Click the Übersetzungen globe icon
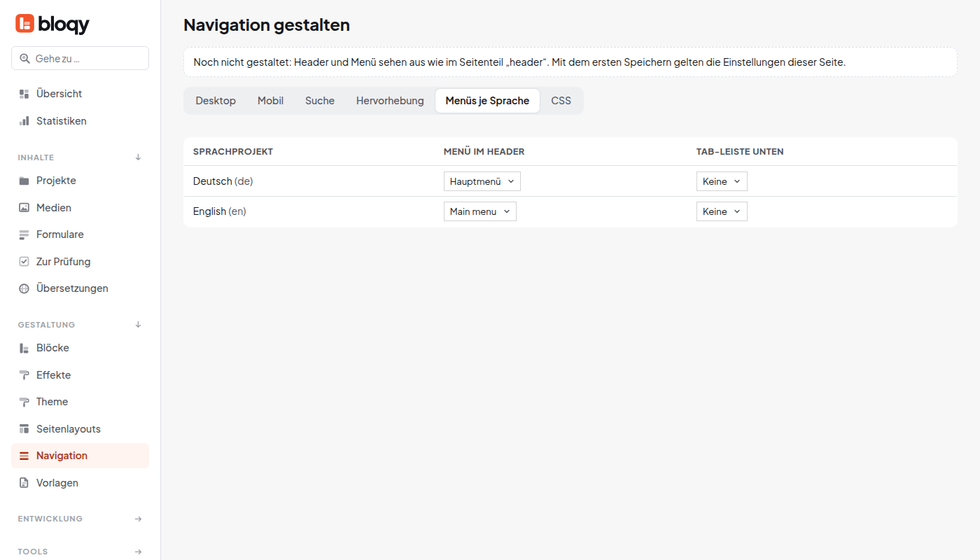Image resolution: width=980 pixels, height=560 pixels. pyautogui.click(x=24, y=288)
